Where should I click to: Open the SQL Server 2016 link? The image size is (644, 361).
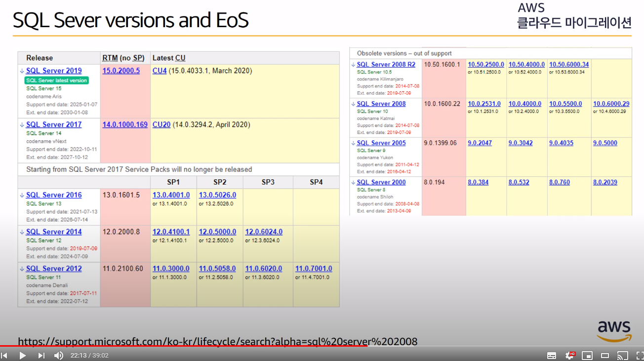54,195
